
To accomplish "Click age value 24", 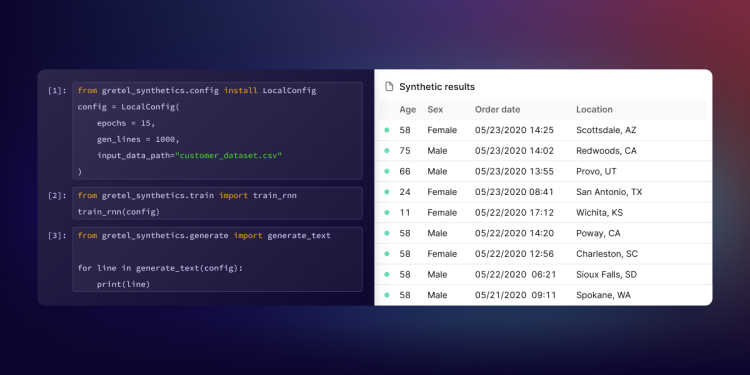I will (x=405, y=192).
